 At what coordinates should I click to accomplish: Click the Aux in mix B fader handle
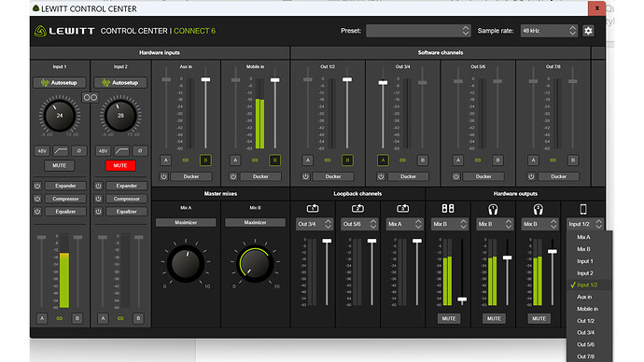click(x=205, y=79)
